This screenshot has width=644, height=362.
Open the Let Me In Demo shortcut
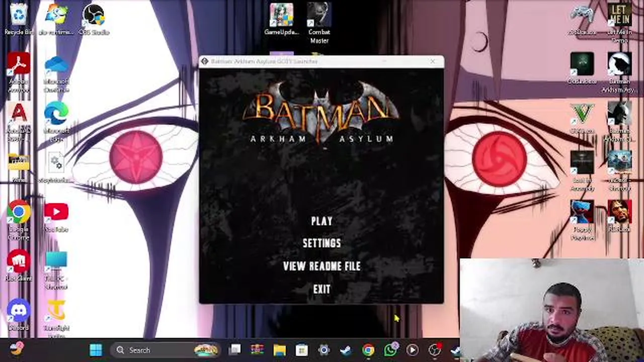click(619, 23)
